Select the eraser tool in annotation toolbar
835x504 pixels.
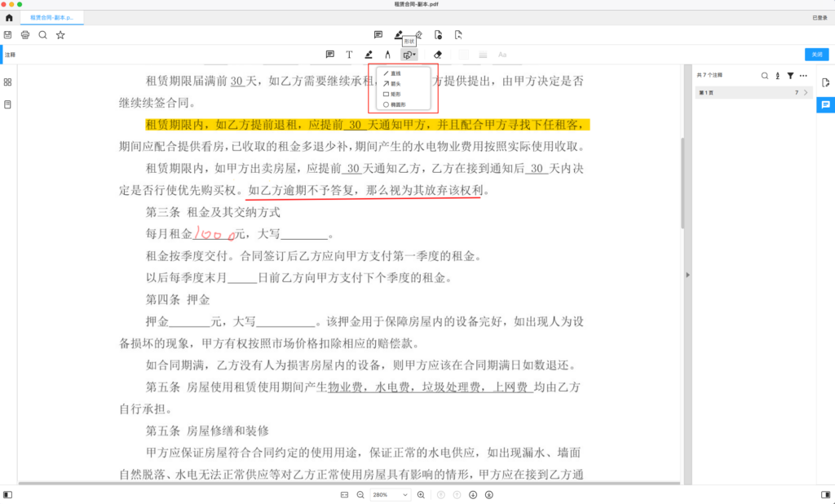(x=438, y=55)
